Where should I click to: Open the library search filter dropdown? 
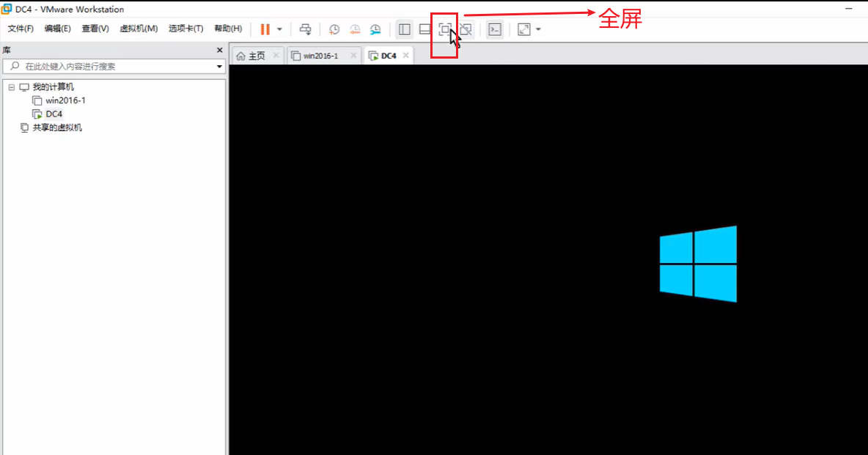(x=219, y=67)
